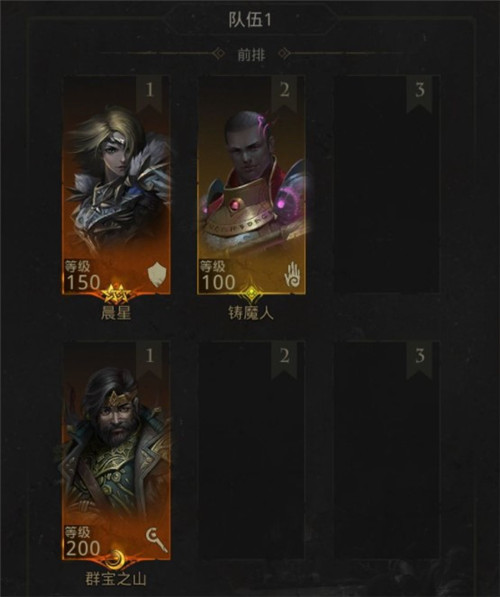Click the hand rune icon on 铸魔人 card
Screen dimensions: 500x597
(292, 274)
